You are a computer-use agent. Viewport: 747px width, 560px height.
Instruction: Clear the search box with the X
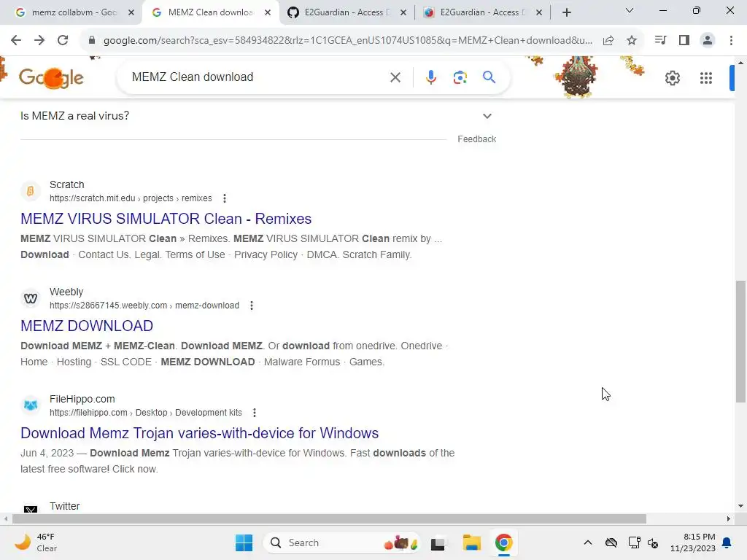point(395,77)
